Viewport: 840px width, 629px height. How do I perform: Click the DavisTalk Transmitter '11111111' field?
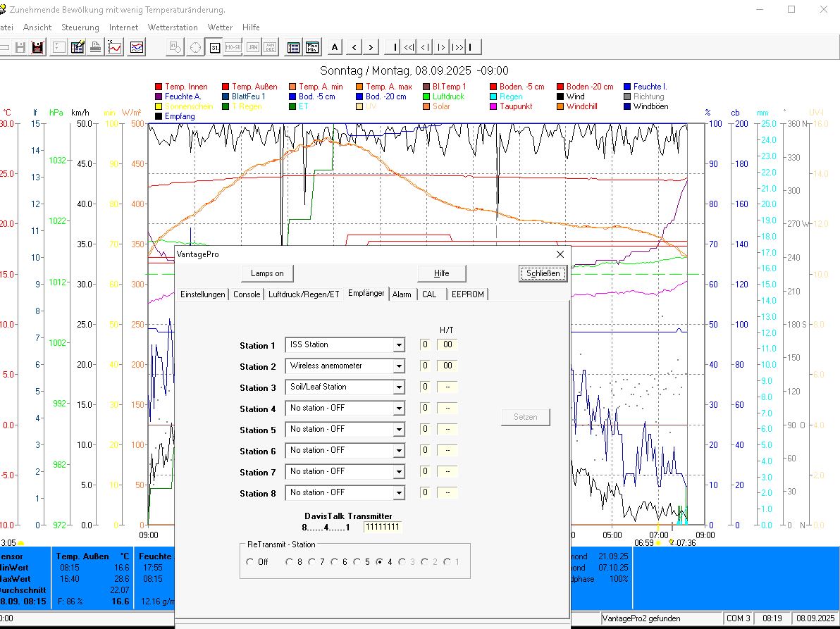click(x=383, y=527)
